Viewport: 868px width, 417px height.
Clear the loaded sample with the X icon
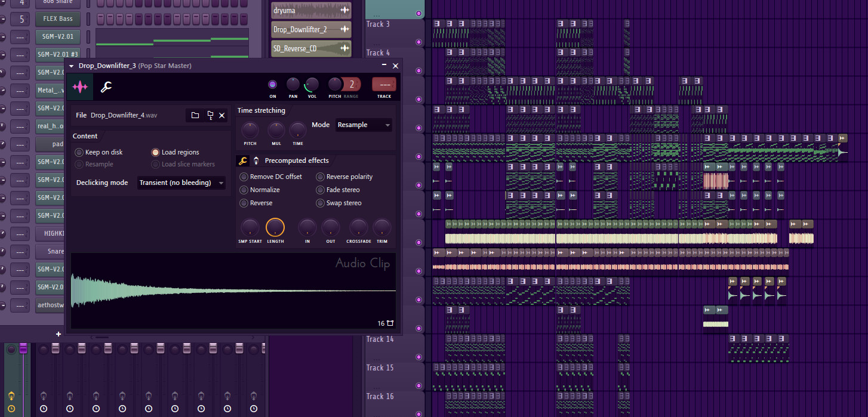[x=221, y=115]
